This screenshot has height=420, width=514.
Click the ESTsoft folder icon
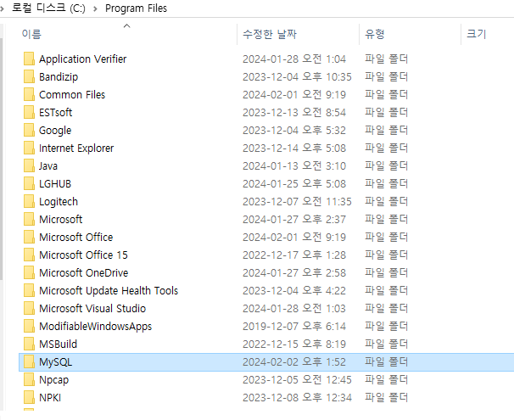click(29, 113)
